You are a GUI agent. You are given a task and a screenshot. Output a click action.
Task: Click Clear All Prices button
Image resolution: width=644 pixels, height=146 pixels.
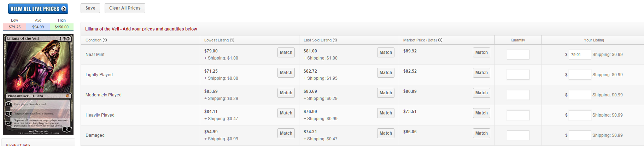pos(125,8)
